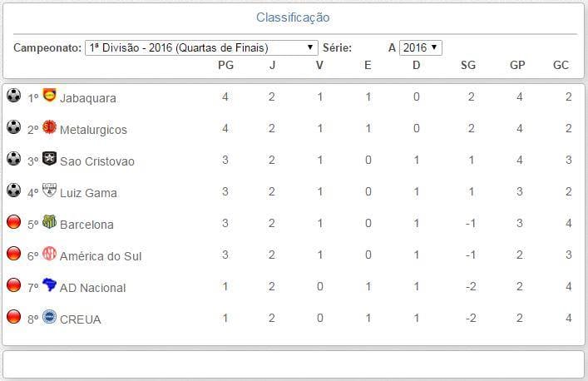The height and width of the screenshot is (381, 588).
Task: Click the empty panel below the table
Action: tap(293, 364)
